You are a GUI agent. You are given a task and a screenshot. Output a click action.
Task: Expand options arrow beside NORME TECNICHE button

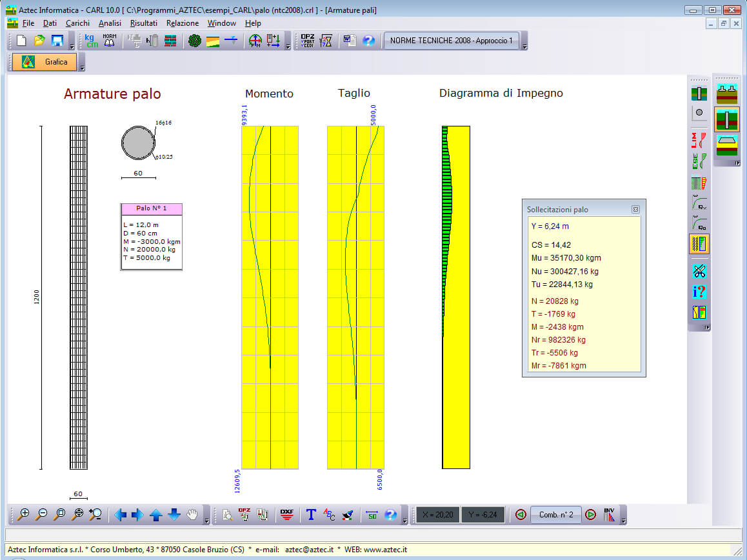[524, 46]
